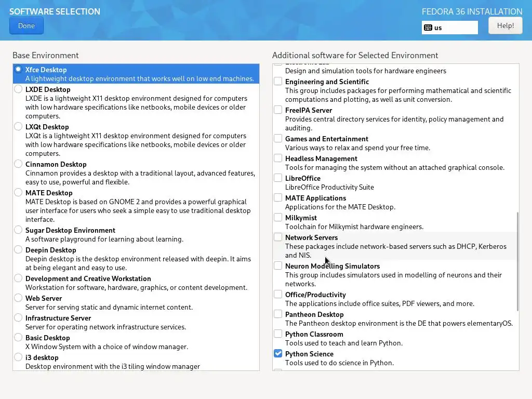
Task: Click 'Design and simulation tools for hardware engineers' text
Action: (365, 71)
